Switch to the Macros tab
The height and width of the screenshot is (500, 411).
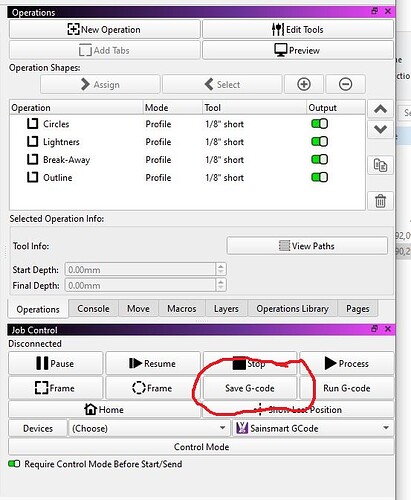coord(182,308)
